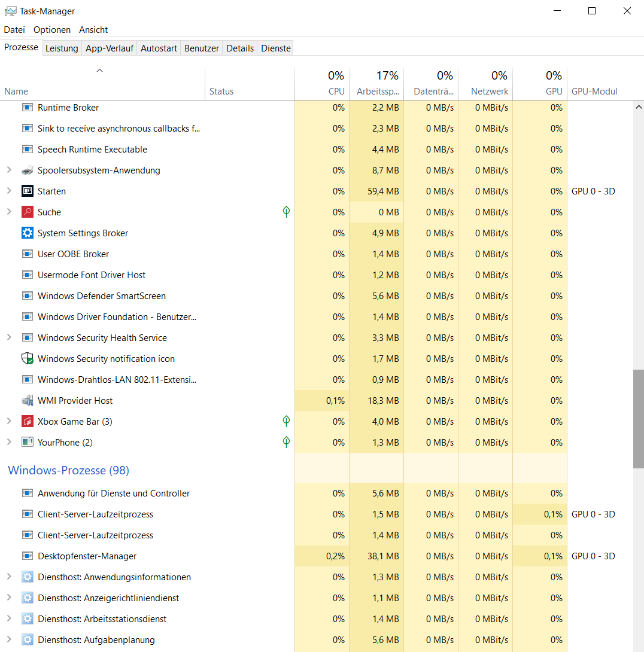Sort by the GPU-Modul column header

tap(599, 84)
